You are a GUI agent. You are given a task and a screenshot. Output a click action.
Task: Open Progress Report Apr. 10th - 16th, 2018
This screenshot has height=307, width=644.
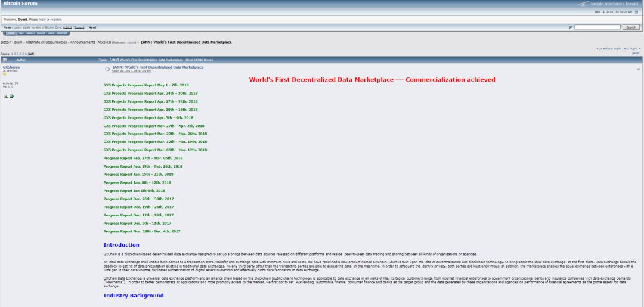point(150,110)
